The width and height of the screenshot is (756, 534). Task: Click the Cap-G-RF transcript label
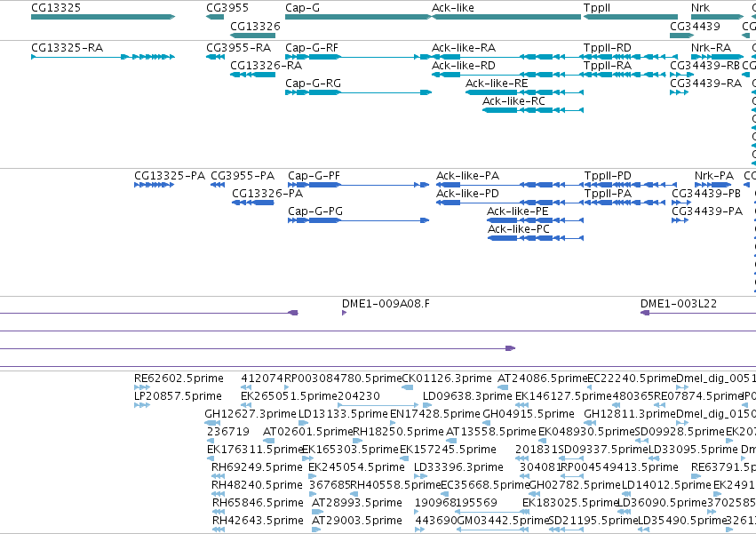pyautogui.click(x=312, y=48)
